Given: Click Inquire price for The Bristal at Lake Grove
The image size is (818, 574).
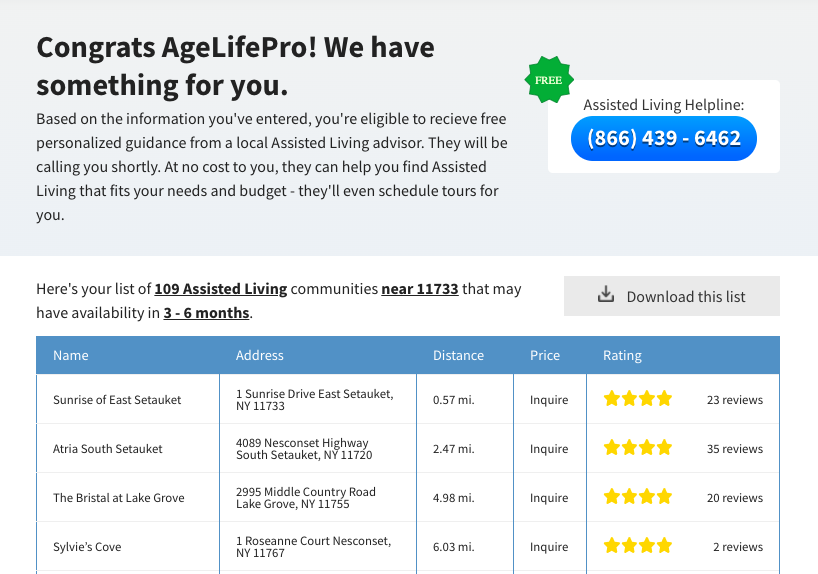Looking at the screenshot, I should pos(549,497).
